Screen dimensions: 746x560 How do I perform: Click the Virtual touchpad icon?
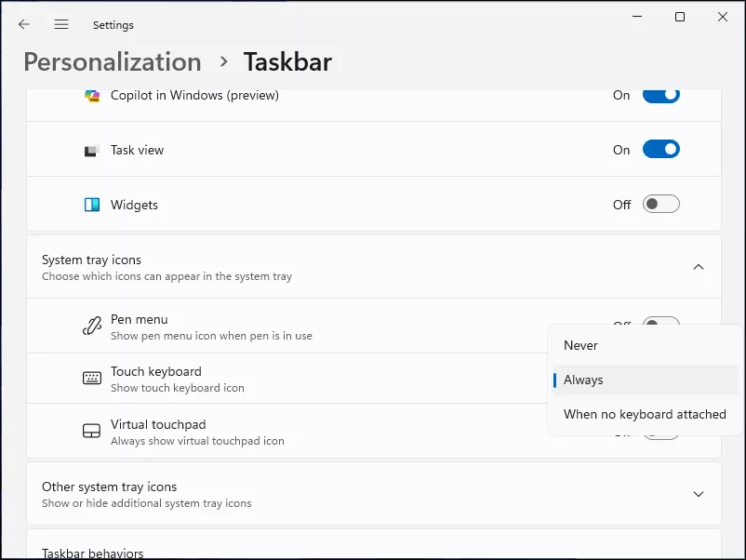(91, 431)
